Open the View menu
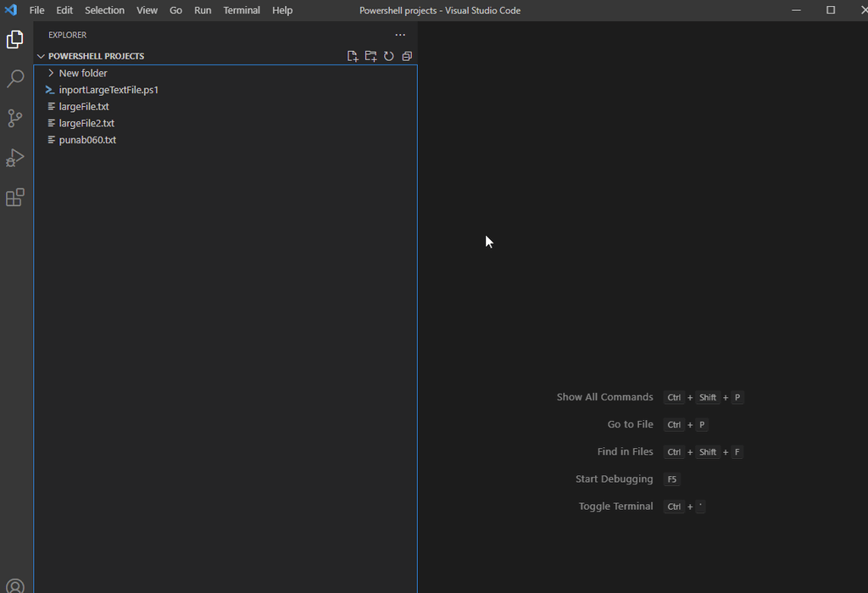Screen dimensions: 868x593 point(147,10)
